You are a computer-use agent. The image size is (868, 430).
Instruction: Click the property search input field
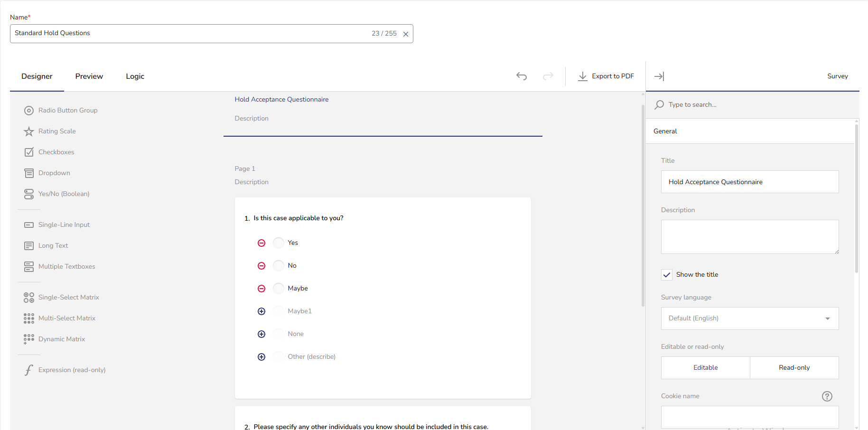pos(755,105)
